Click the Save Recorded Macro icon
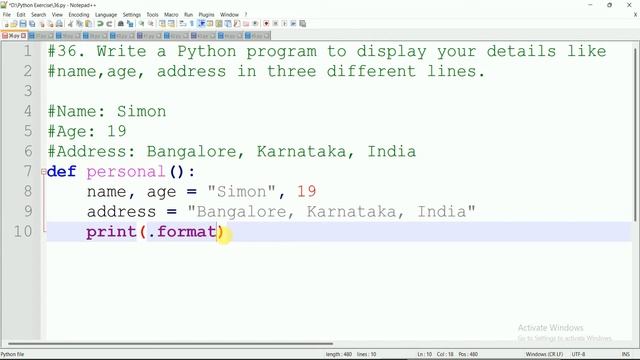The height and width of the screenshot is (360, 640). coord(302,24)
